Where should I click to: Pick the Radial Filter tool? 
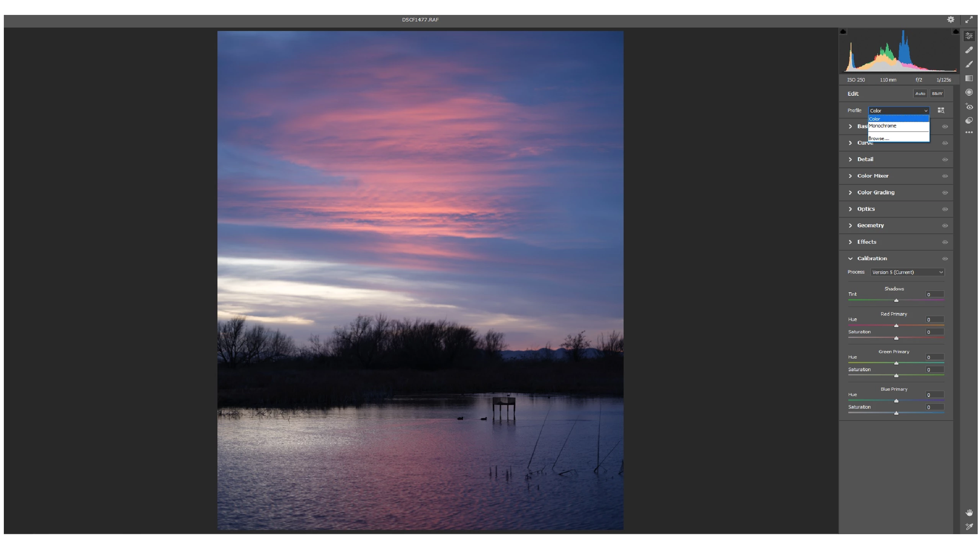(969, 92)
